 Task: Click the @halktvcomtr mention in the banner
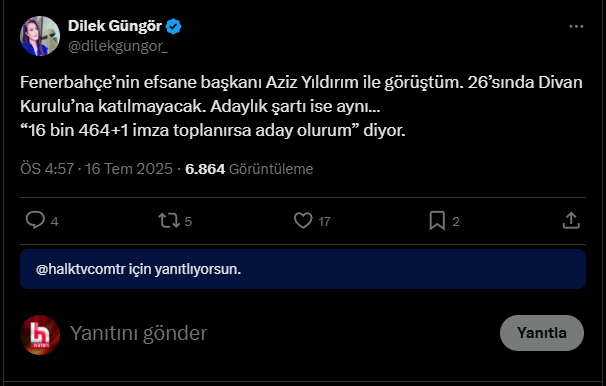click(80, 269)
